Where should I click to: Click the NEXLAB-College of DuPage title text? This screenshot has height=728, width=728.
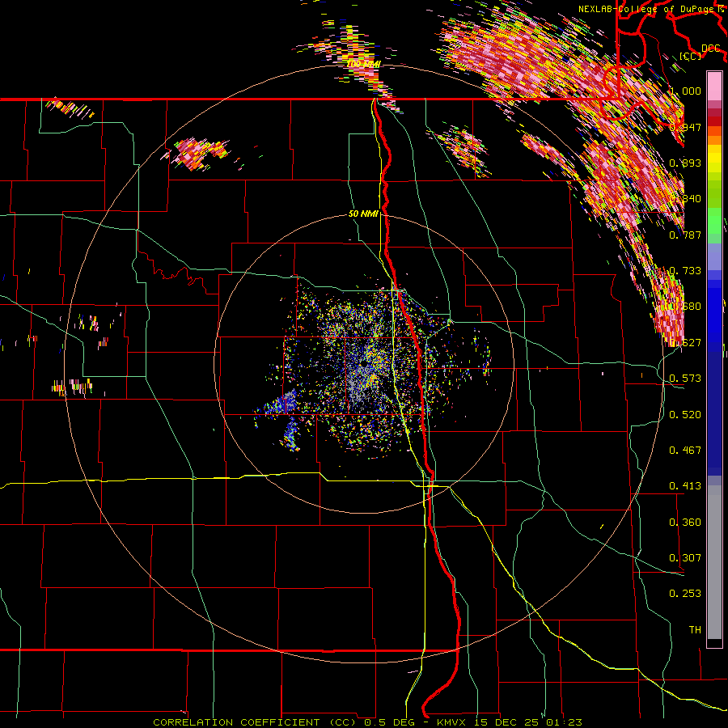(x=648, y=8)
